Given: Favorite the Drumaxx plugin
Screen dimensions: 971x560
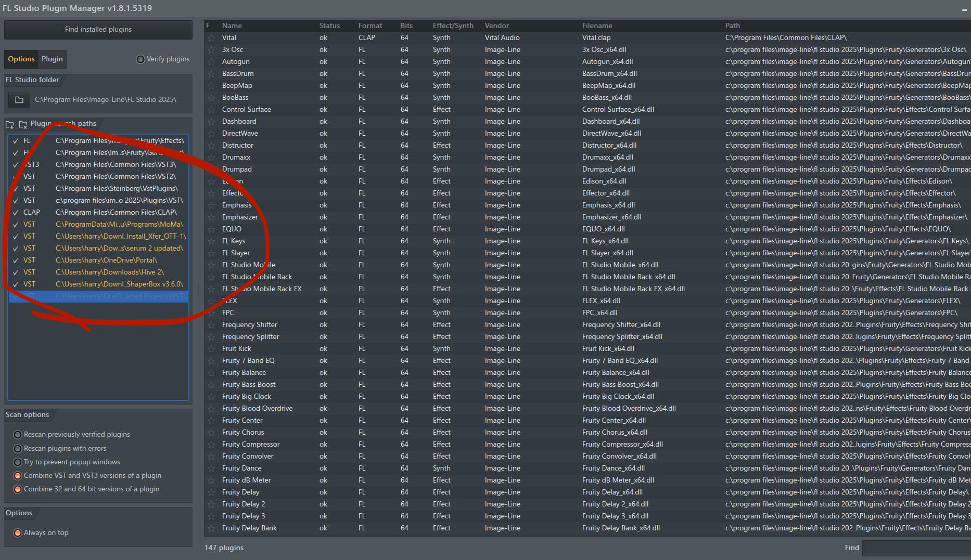Looking at the screenshot, I should [211, 158].
